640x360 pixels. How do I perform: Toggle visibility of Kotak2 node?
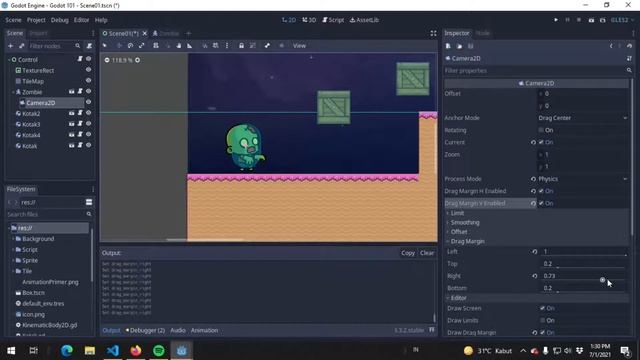[89, 113]
